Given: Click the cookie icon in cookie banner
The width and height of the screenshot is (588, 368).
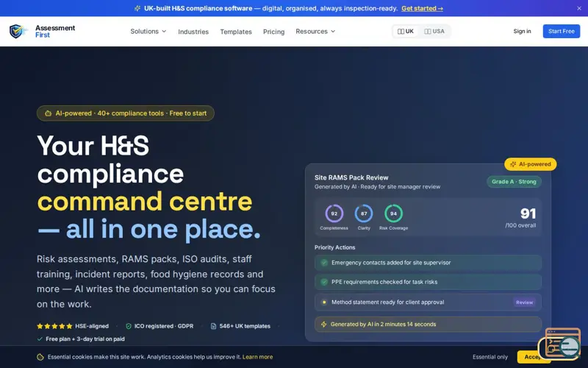Looking at the screenshot, I should [x=40, y=357].
